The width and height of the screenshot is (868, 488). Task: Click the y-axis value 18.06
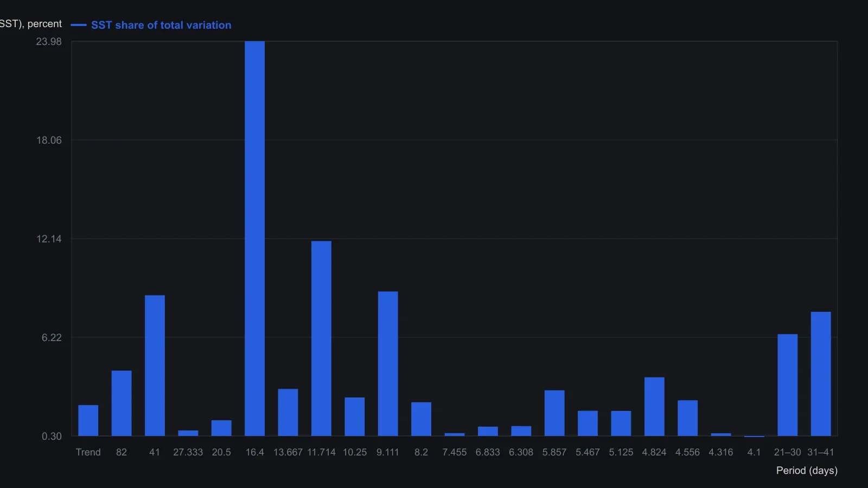pyautogui.click(x=49, y=140)
